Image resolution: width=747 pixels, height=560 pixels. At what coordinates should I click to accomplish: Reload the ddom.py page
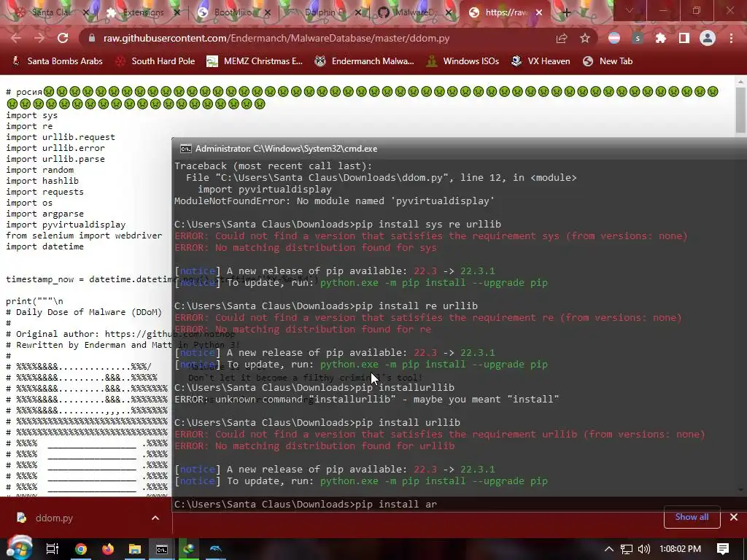63,38
